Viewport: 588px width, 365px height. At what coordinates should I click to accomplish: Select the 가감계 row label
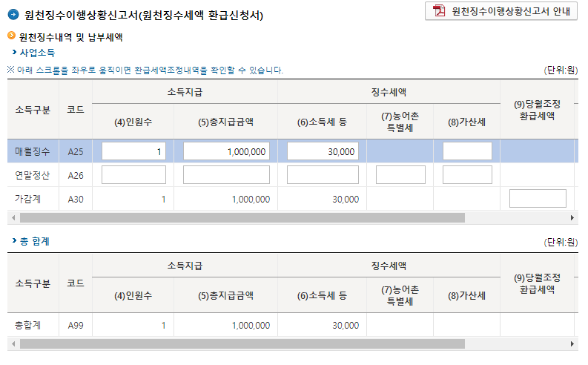coord(27,199)
